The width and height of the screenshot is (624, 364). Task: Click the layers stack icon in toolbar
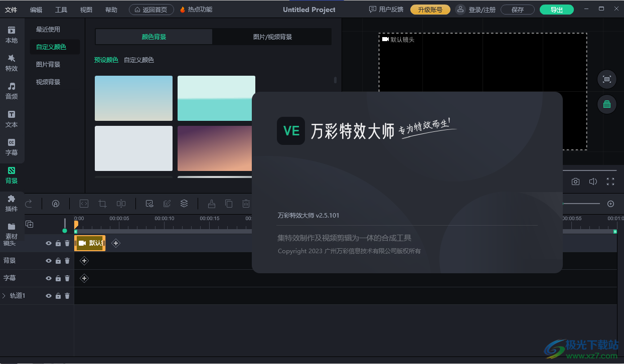pyautogui.click(x=184, y=204)
